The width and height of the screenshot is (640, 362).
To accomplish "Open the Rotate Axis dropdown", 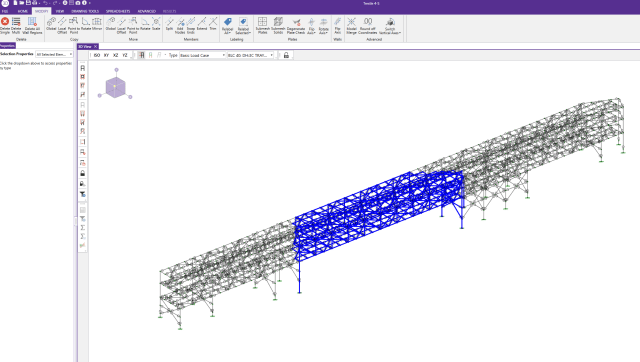I will point(323,25).
